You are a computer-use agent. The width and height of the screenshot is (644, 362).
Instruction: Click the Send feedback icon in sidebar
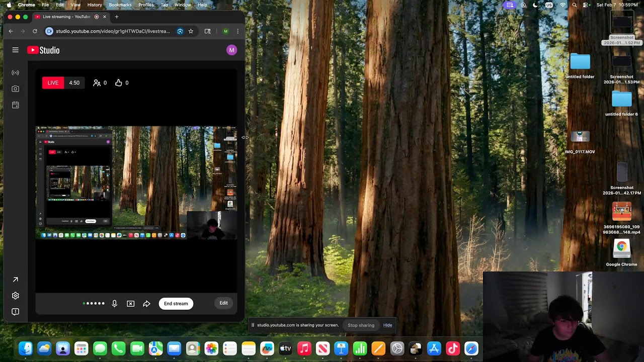(15, 312)
